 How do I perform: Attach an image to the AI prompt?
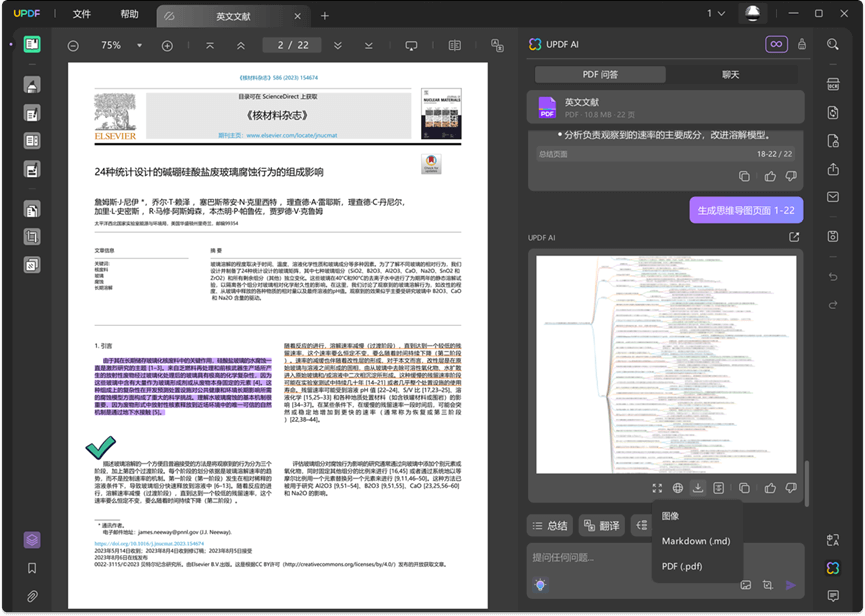coord(746,585)
